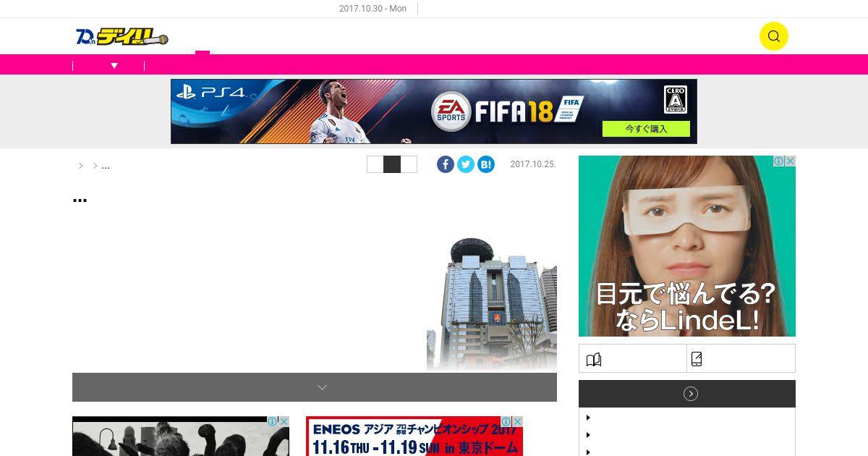
Task: Click the building photo thumbnail in article
Action: (492, 304)
